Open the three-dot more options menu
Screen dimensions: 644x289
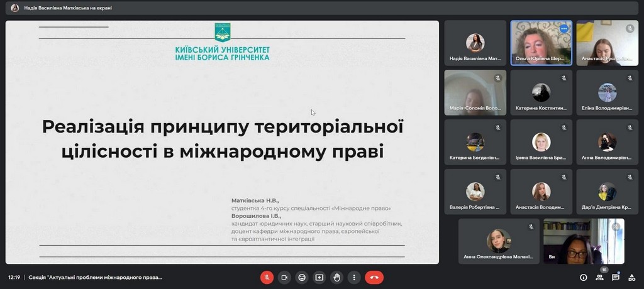[354, 277]
